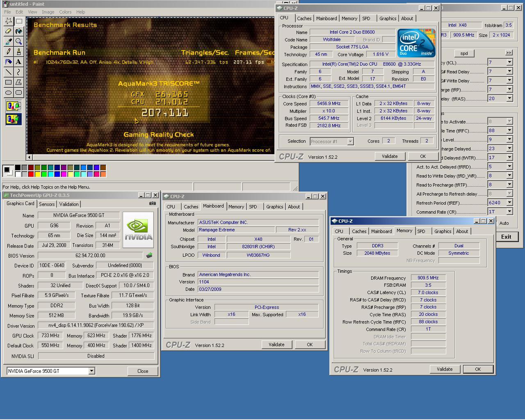Switch to the Sensors tab in GPU-Z
Image resolution: width=525 pixels, height=420 pixels.
[x=47, y=204]
